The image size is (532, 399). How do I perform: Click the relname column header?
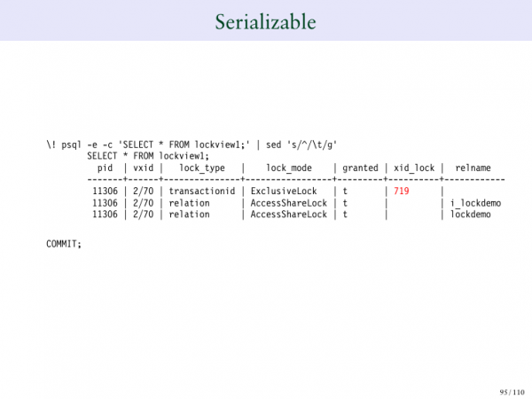(473, 168)
